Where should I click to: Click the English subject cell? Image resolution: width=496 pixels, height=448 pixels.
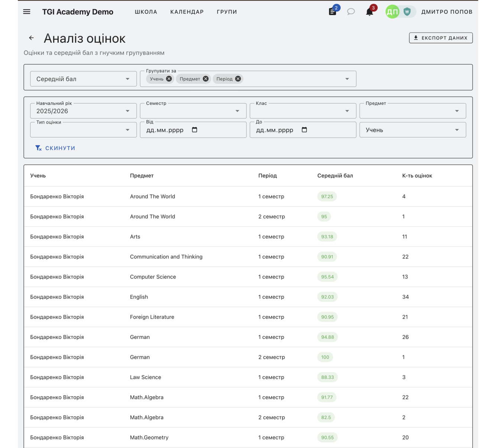click(x=139, y=297)
